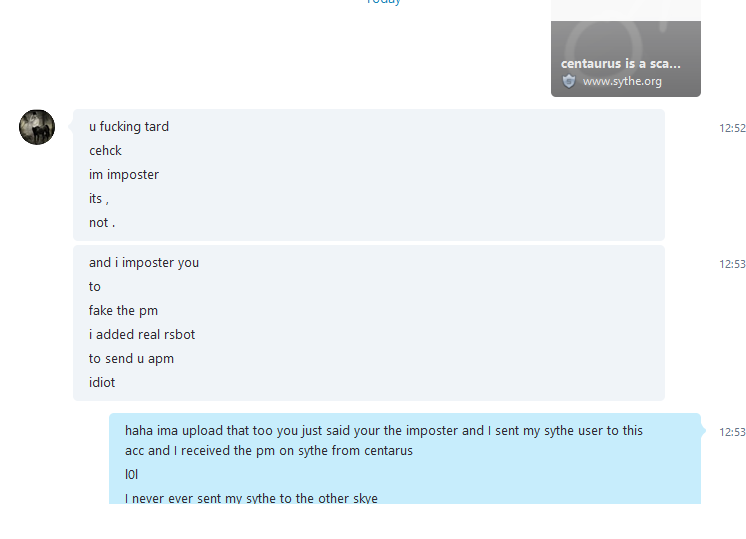
Task: Click the 'u fucking tard' message line
Action: tap(129, 127)
